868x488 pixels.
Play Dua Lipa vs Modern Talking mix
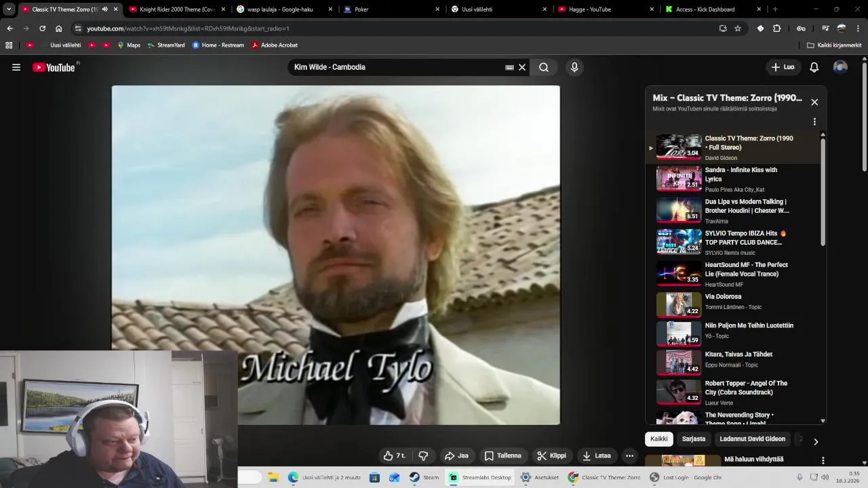click(x=733, y=211)
